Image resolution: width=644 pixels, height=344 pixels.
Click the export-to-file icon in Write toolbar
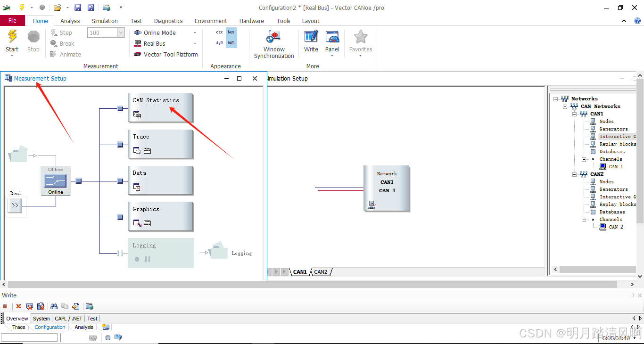[76, 306]
